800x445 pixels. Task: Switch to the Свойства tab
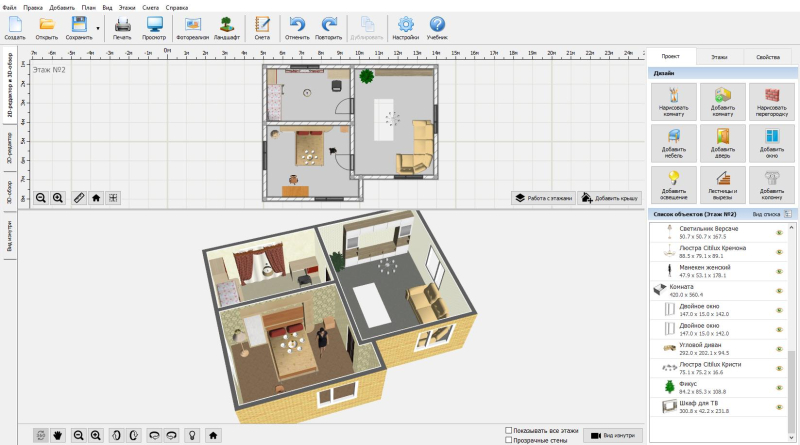tap(767, 59)
